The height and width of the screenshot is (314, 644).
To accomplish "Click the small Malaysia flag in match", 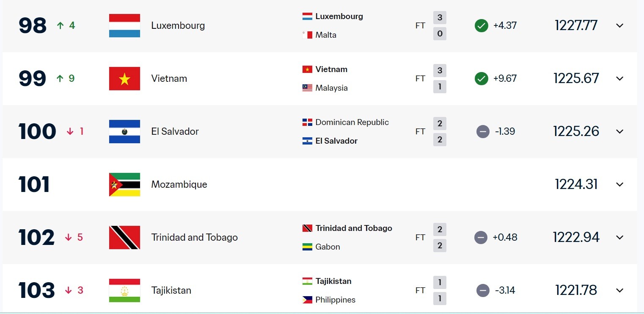I will [x=307, y=88].
